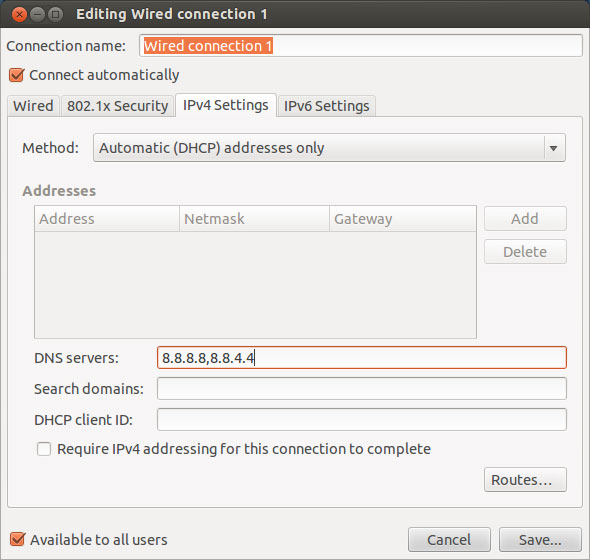590x560 pixels.
Task: Select Automatic (DHCP) addresses only combo box
Action: [329, 148]
